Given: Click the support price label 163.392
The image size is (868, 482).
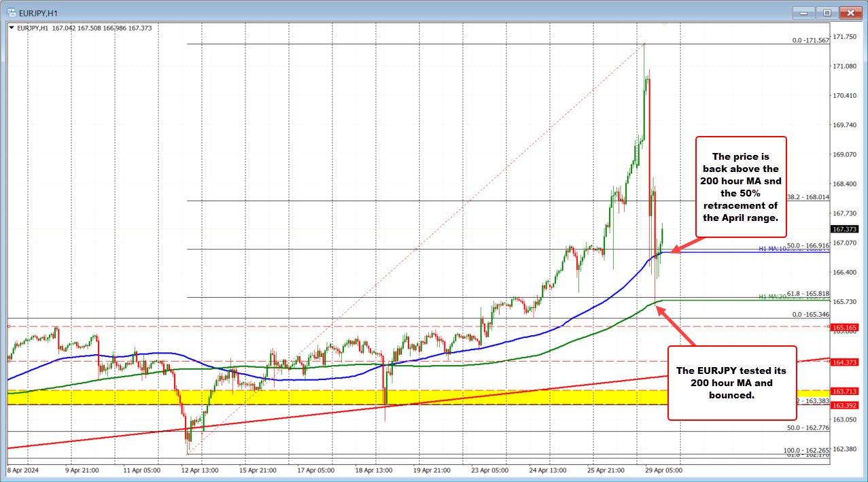Looking at the screenshot, I should (x=844, y=404).
